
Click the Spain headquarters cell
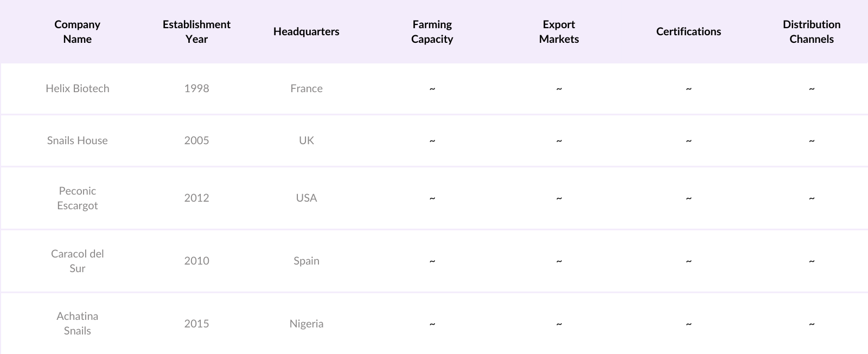(306, 261)
